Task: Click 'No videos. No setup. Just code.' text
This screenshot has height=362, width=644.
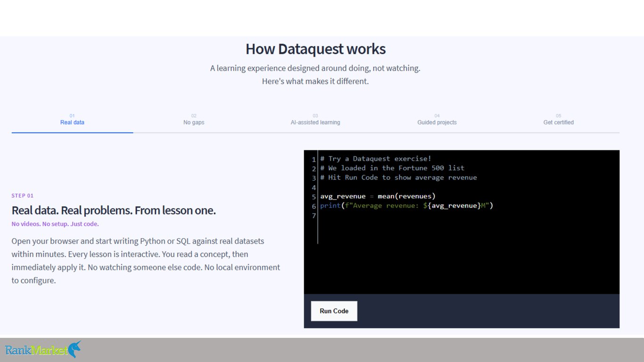Action: pyautogui.click(x=55, y=224)
